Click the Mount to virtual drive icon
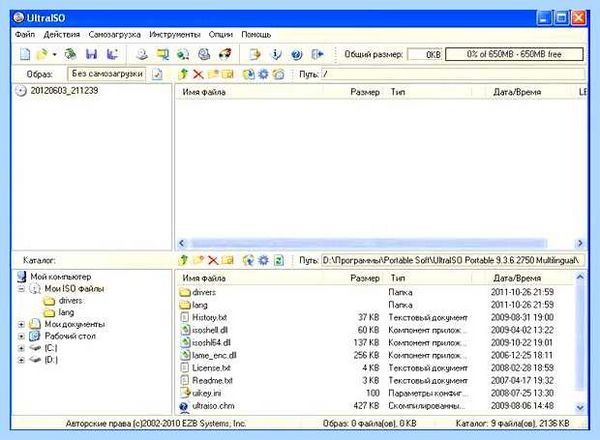The image size is (600, 440). (204, 54)
